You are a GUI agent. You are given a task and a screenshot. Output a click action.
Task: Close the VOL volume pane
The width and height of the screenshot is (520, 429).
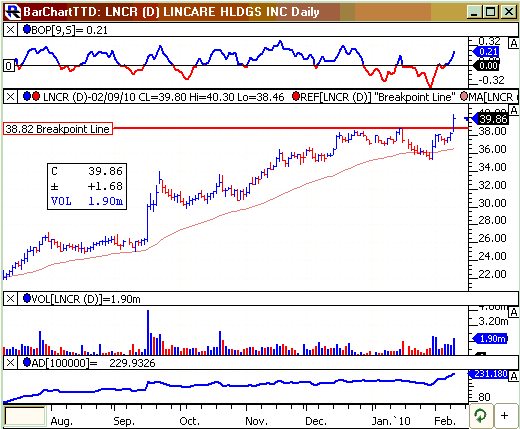10,299
